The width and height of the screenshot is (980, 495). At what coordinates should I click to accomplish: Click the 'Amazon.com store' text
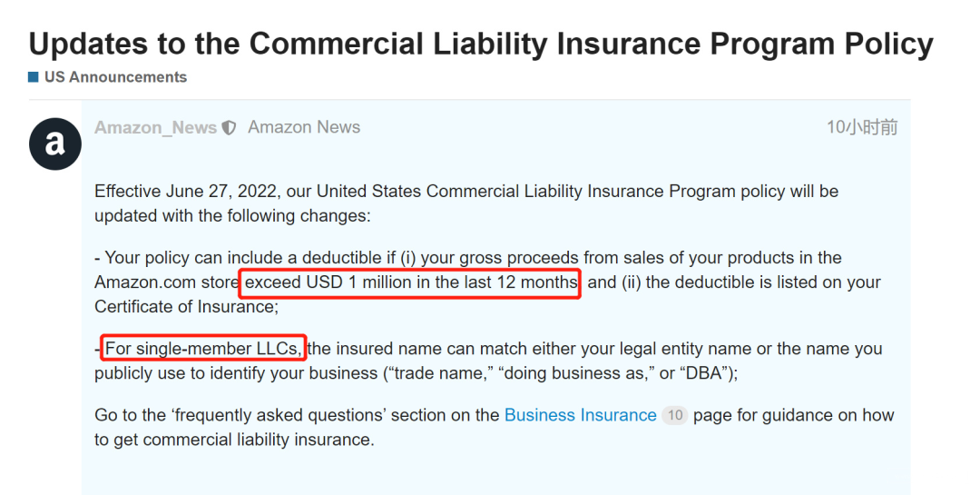pos(167,282)
